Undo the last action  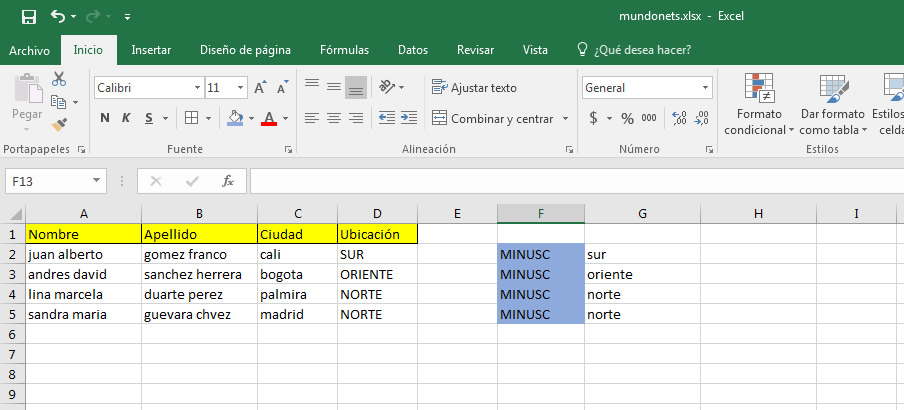coord(58,16)
